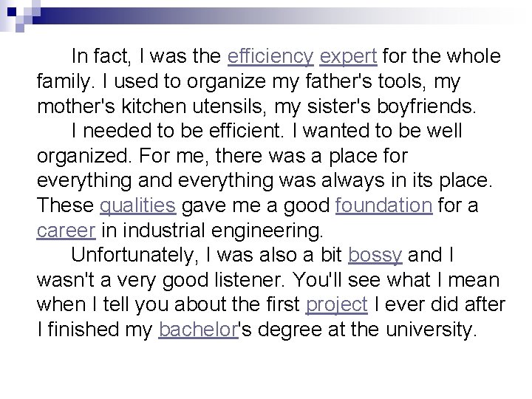Image resolution: width=532 pixels, height=399 pixels.
Task: Click the word 'organized' in second paragraph
Action: click(x=83, y=156)
